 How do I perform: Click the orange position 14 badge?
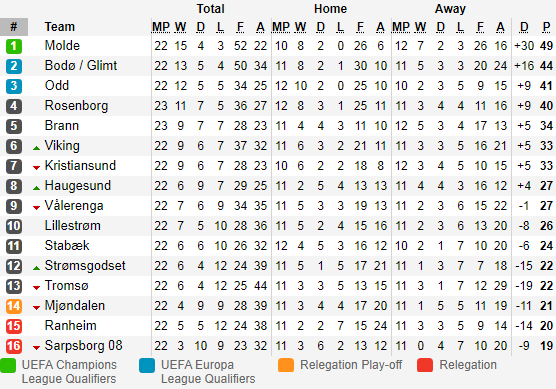[14, 306]
